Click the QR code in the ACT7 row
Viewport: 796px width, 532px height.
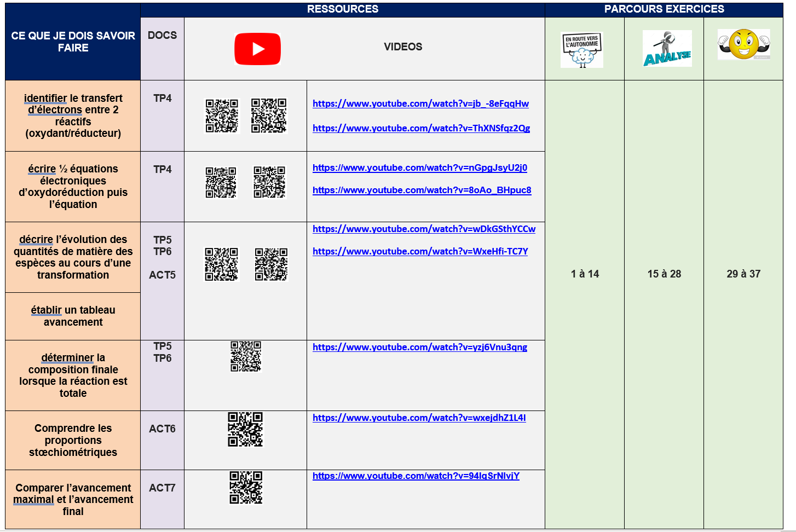(x=246, y=487)
